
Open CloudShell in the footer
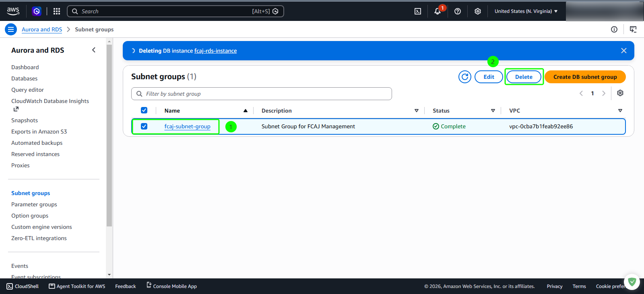[23, 286]
